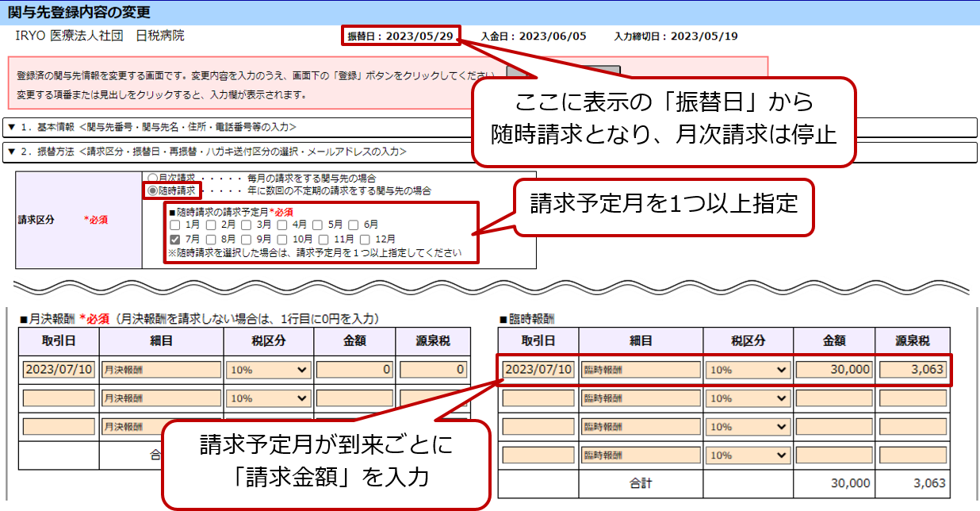Select the 月次請求 radio button

click(x=152, y=179)
